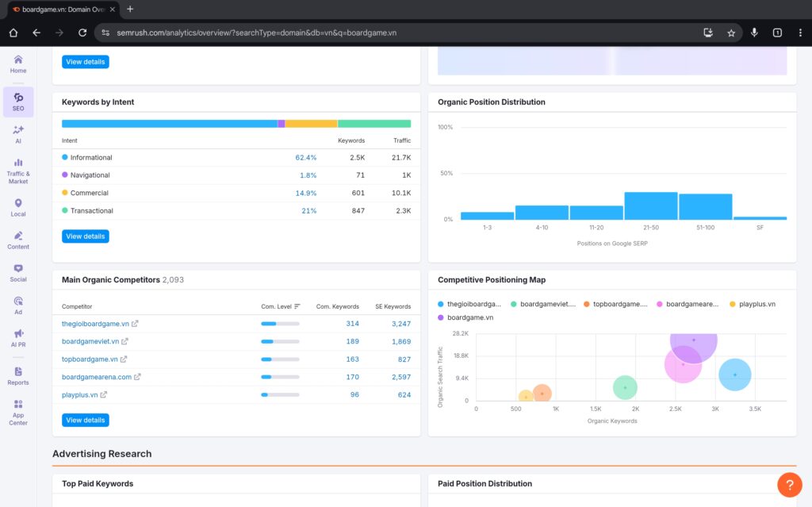Select the Traffic & Market sidebar icon

[17, 168]
